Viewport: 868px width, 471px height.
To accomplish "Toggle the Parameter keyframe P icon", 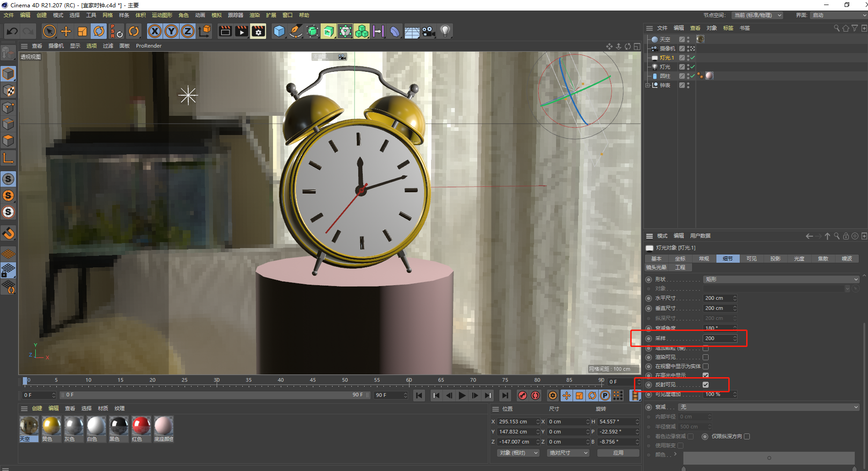I will click(605, 395).
